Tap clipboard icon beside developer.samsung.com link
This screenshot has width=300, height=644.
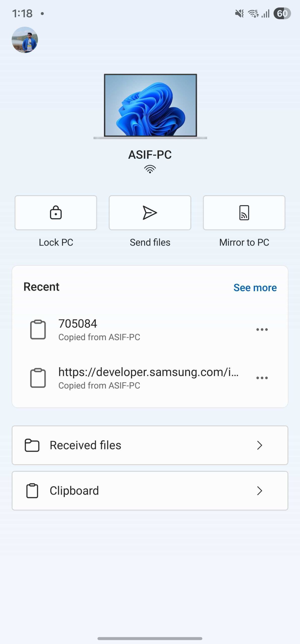38,378
